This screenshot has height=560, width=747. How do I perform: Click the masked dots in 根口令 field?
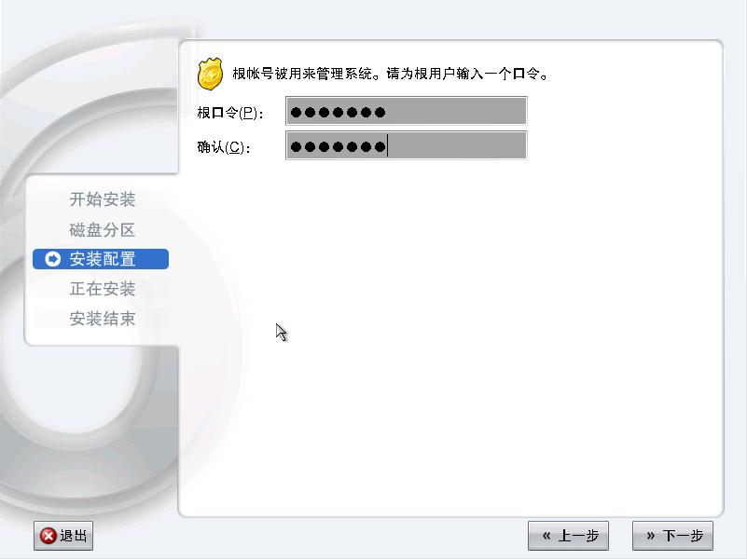(338, 113)
